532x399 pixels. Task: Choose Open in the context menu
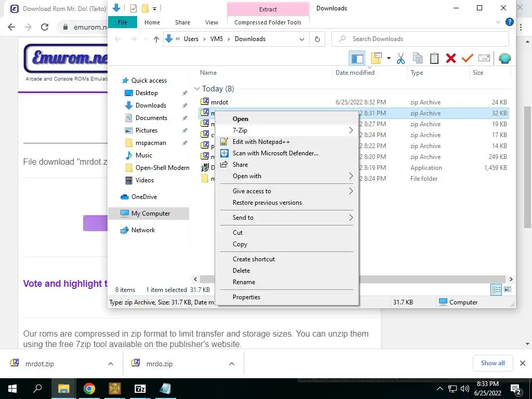pos(287,119)
